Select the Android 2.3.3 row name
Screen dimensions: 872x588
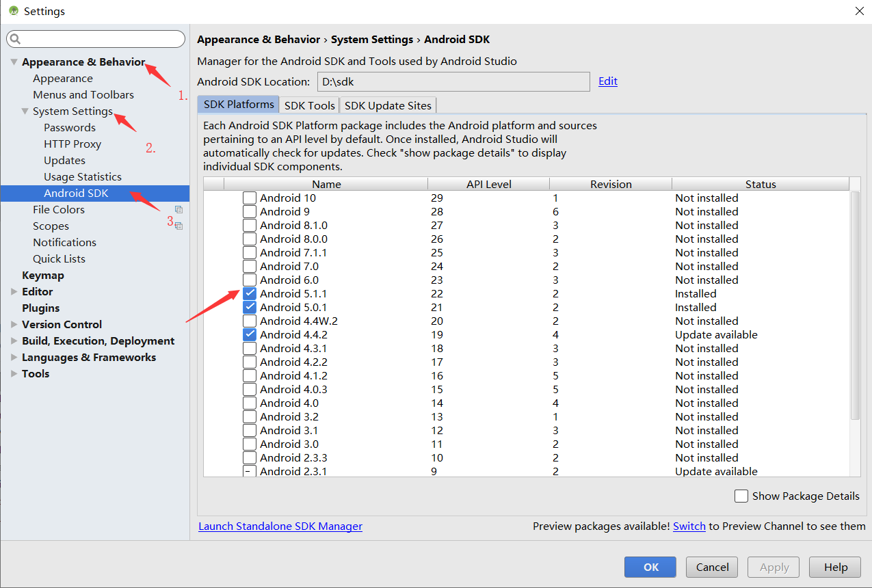click(x=293, y=458)
